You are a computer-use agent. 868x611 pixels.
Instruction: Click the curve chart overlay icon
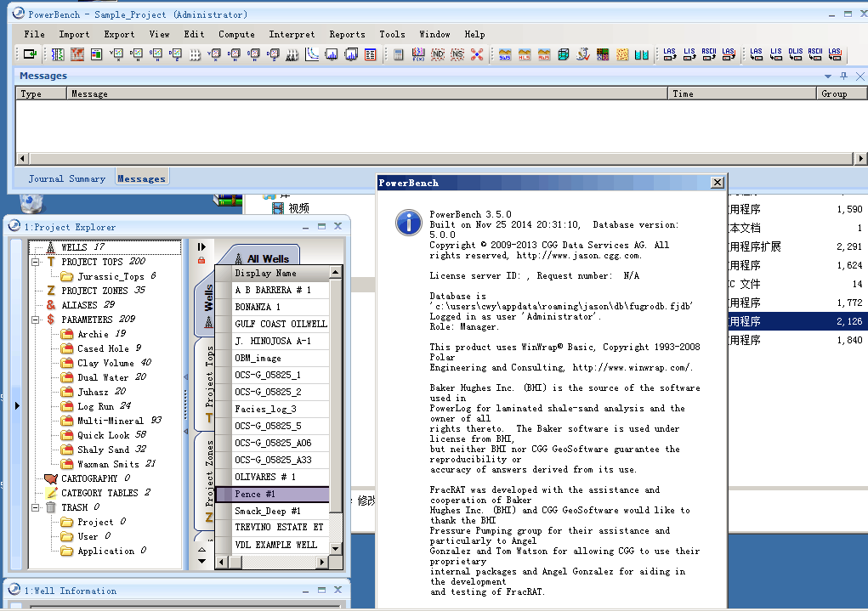pyautogui.click(x=312, y=54)
